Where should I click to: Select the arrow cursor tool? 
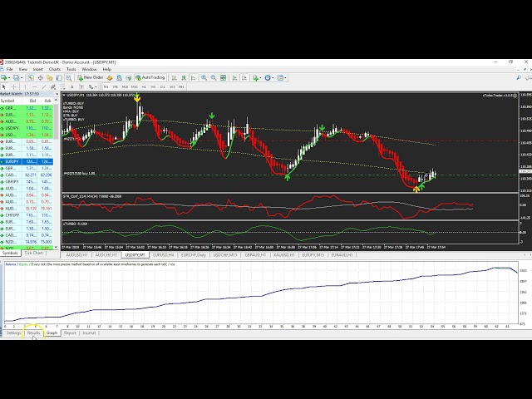point(4,86)
